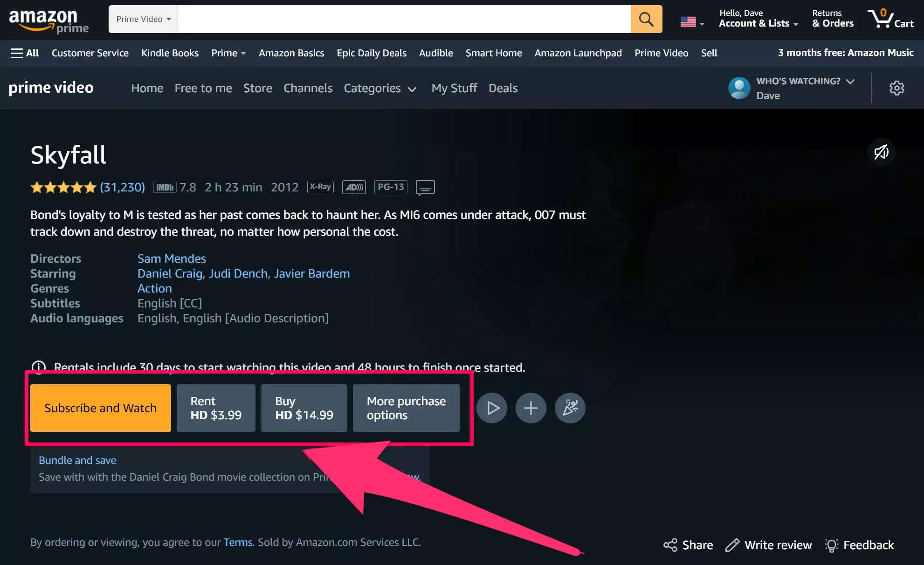This screenshot has height=565, width=924.
Task: Click the subtitles/closed caption icon
Action: point(426,187)
